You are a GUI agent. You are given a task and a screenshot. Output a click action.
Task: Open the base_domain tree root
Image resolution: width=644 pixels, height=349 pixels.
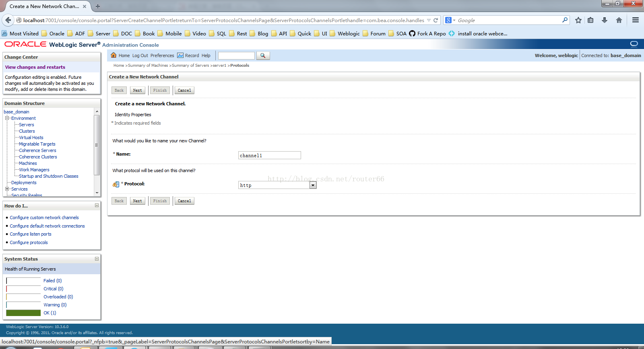coord(17,112)
